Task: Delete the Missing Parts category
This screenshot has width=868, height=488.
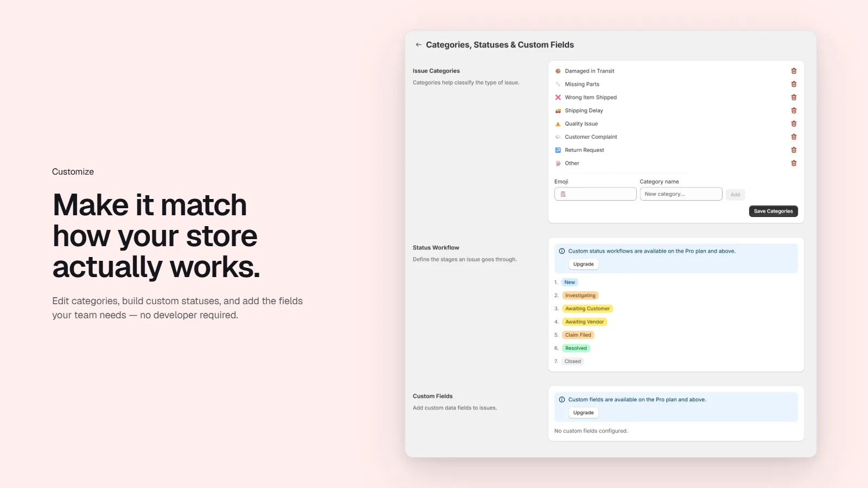Action: pos(794,84)
